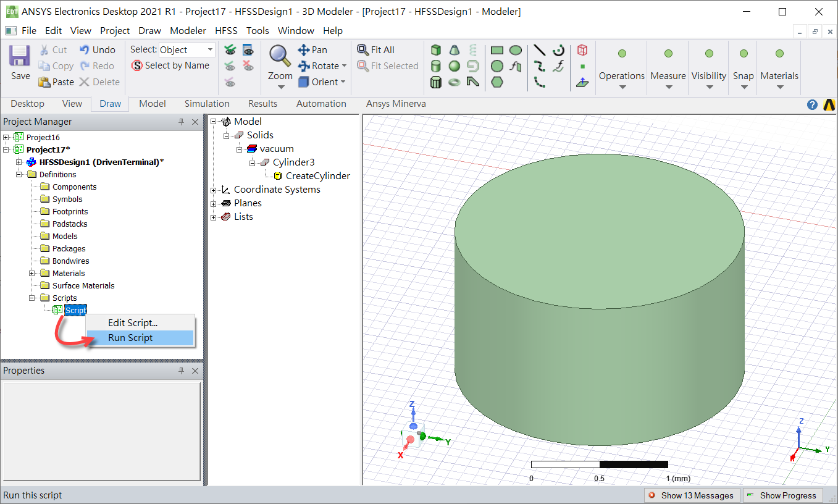The width and height of the screenshot is (838, 504).
Task: Draw a box solid
Action: pos(436,50)
